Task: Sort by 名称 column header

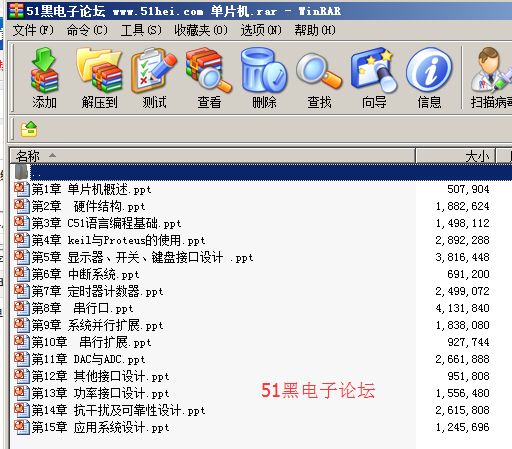Action: pos(213,156)
